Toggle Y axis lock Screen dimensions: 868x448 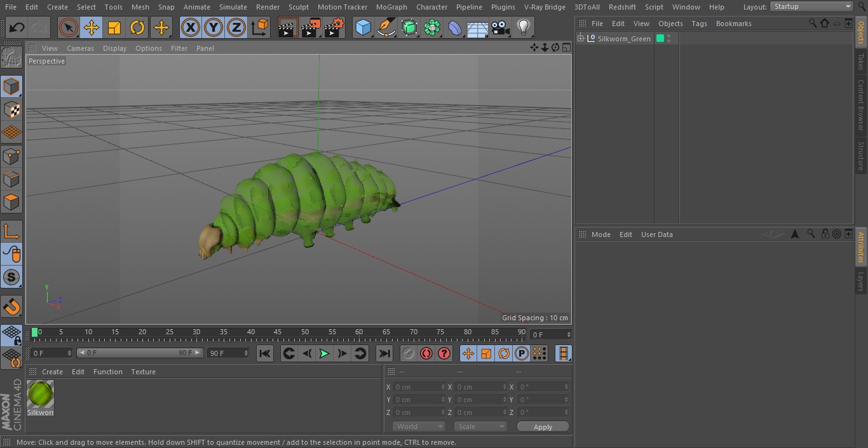(214, 27)
